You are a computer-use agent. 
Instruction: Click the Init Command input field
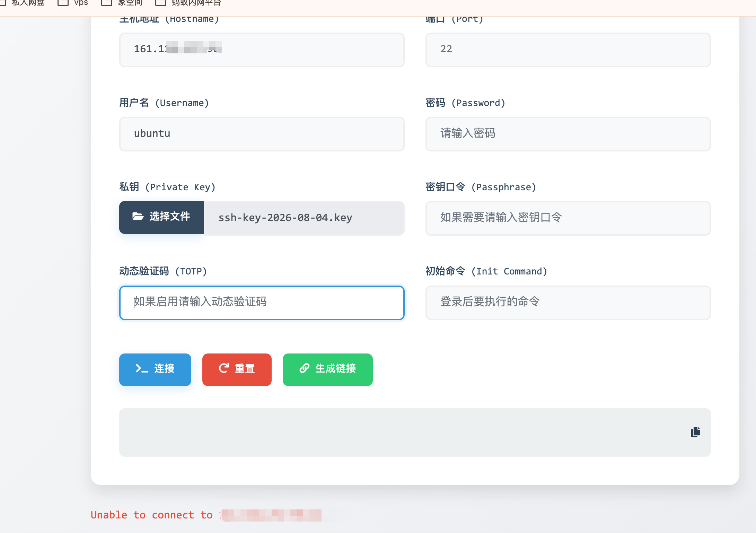tap(568, 303)
